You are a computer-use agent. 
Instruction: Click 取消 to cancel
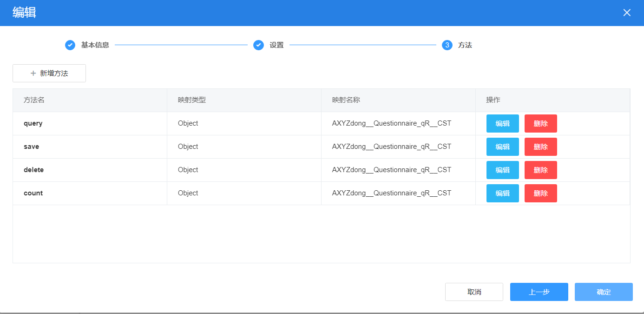tap(474, 292)
